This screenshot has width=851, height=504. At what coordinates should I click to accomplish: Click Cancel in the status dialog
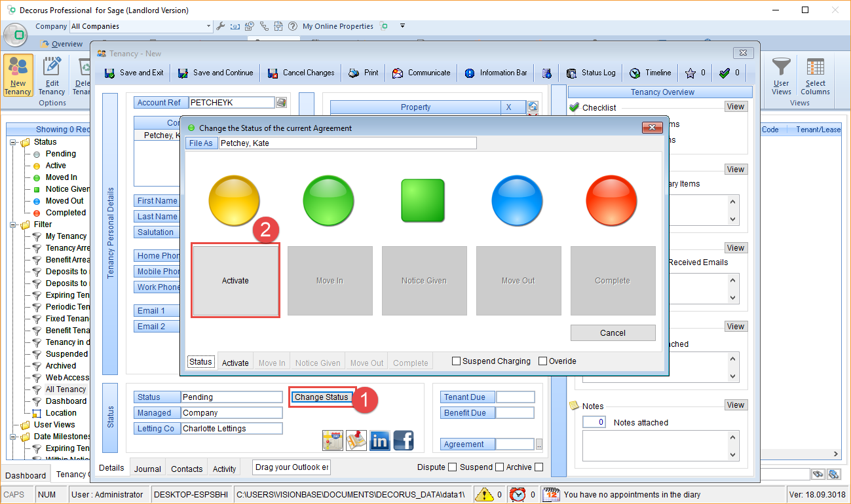click(613, 333)
